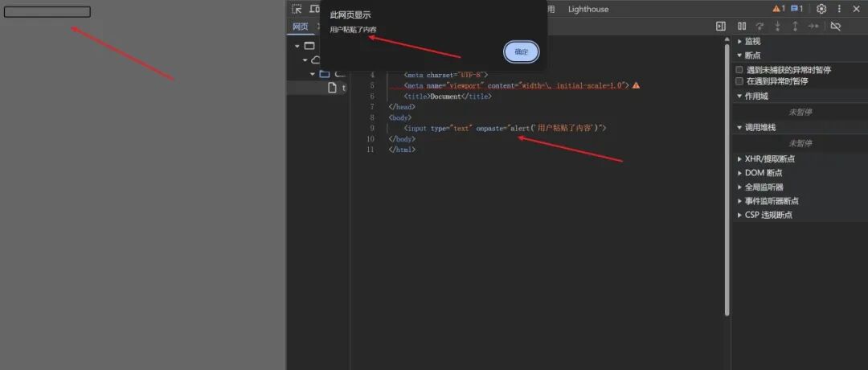Select the cloud origin node icon

click(x=316, y=60)
